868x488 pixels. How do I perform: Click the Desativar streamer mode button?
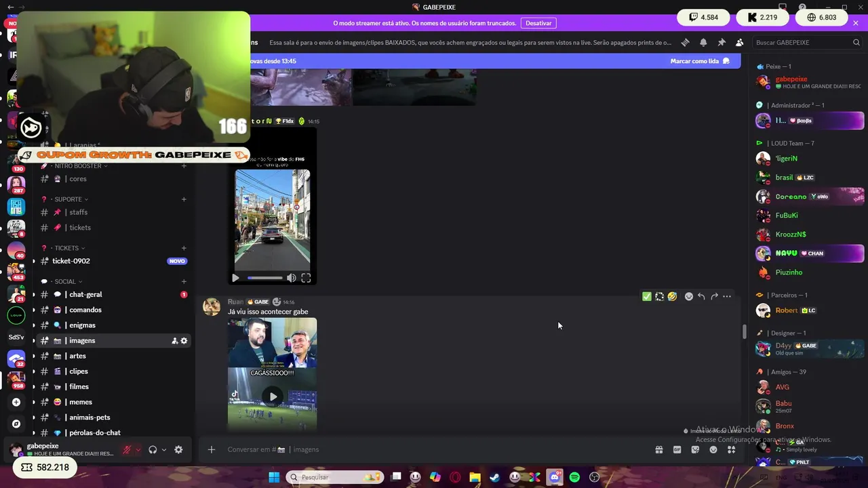tap(538, 23)
